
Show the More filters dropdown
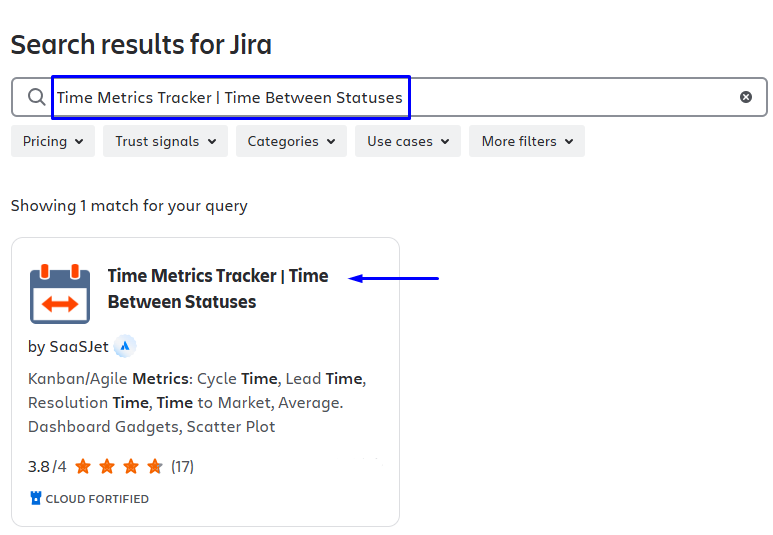click(526, 141)
